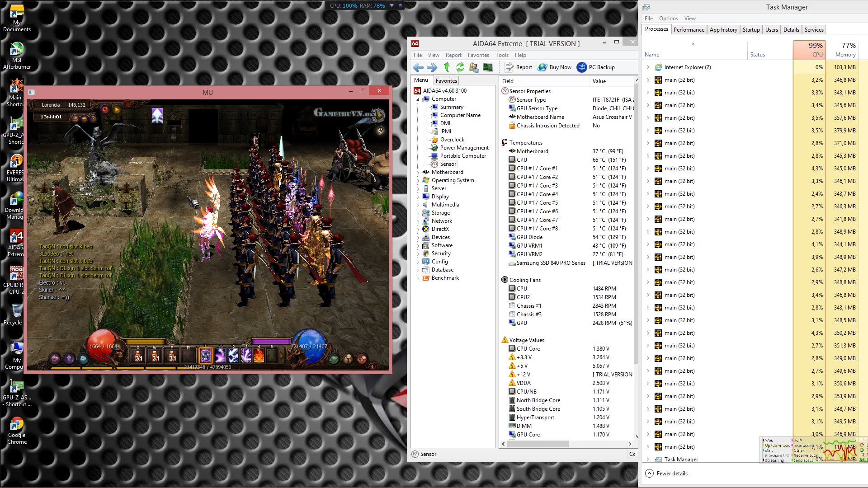Click the AIDA64 Back navigation arrow
The height and width of the screenshot is (488, 868).
pos(418,68)
